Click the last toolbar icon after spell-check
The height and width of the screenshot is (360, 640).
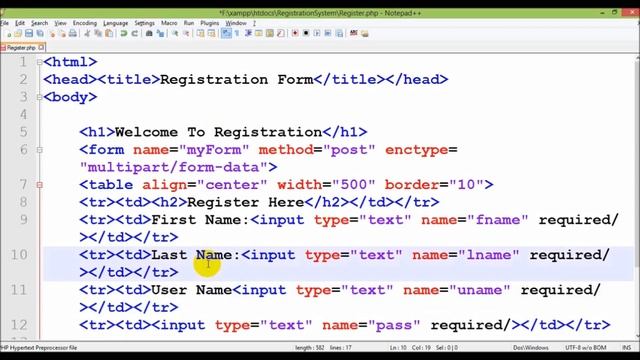pos(364,33)
